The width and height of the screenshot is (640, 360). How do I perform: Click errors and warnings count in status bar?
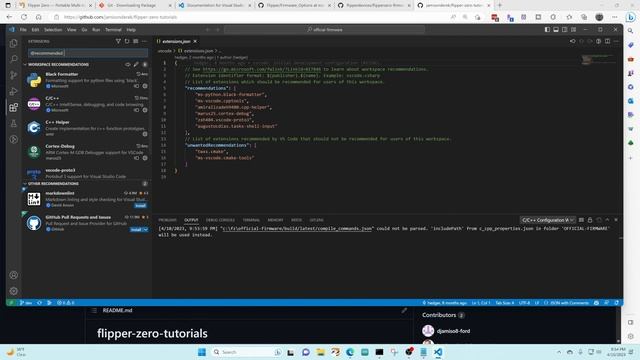click(x=65, y=303)
